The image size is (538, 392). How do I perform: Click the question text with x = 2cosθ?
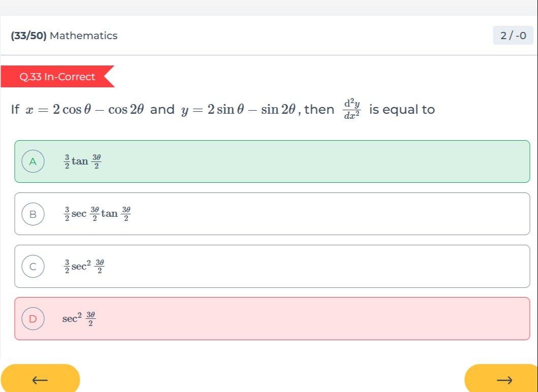pos(223,109)
